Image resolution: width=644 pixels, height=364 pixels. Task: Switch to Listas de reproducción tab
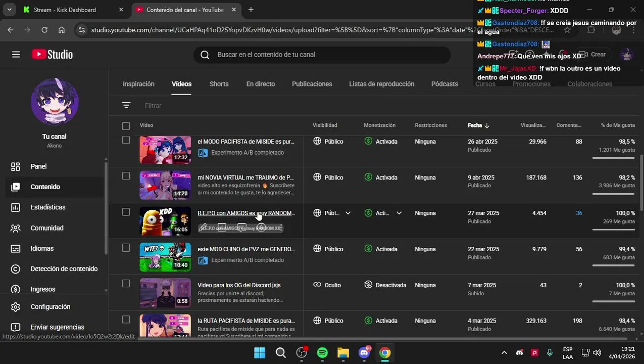381,84
